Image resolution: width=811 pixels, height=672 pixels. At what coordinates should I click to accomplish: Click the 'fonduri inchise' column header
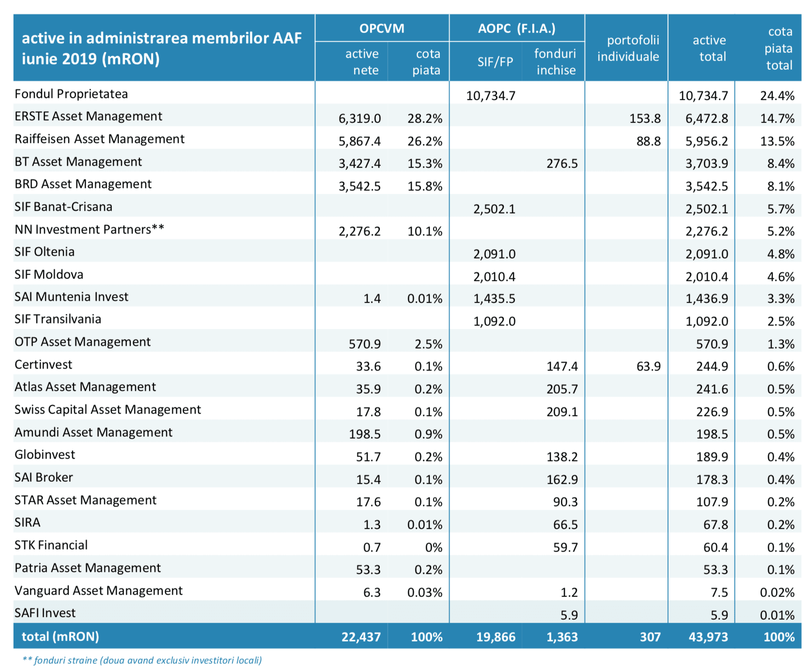click(555, 61)
